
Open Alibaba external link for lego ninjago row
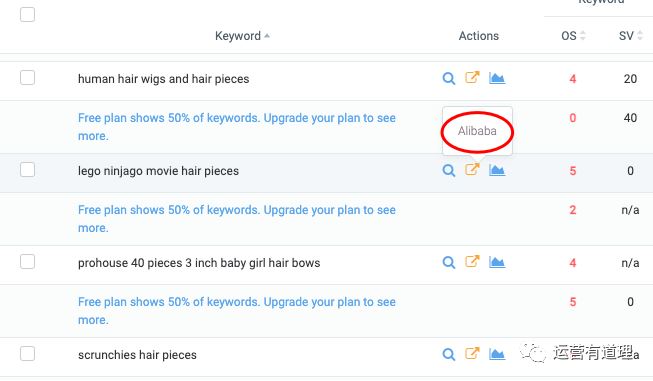point(472,169)
